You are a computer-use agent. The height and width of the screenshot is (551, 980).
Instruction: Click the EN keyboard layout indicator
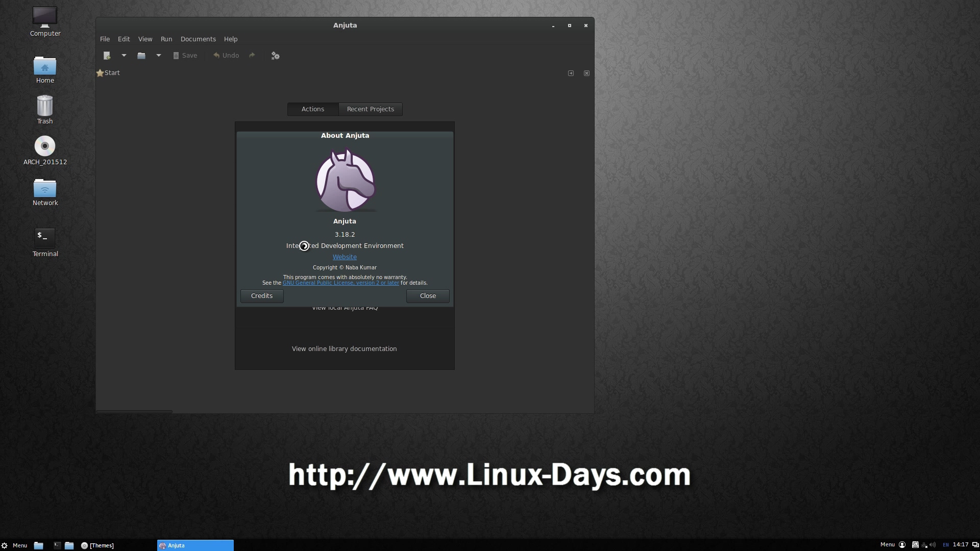click(946, 545)
